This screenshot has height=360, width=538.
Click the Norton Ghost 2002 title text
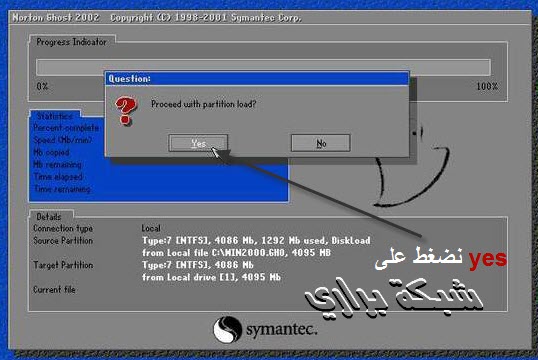click(56, 18)
